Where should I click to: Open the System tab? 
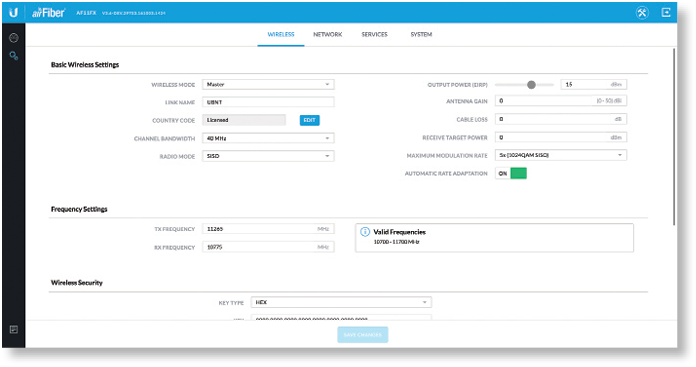(421, 34)
